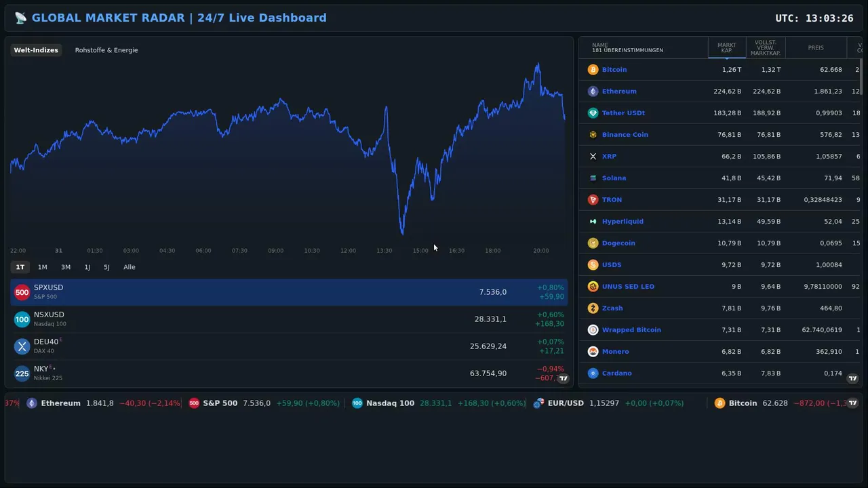Click the Nikkei 225 badge next to NKY
The height and width of the screenshot is (488, 868).
pyautogui.click(x=22, y=373)
